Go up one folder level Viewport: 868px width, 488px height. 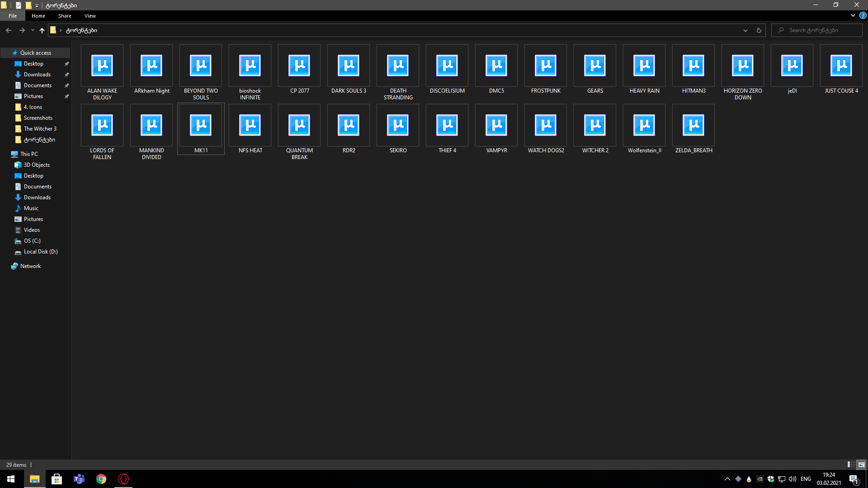[x=42, y=30]
